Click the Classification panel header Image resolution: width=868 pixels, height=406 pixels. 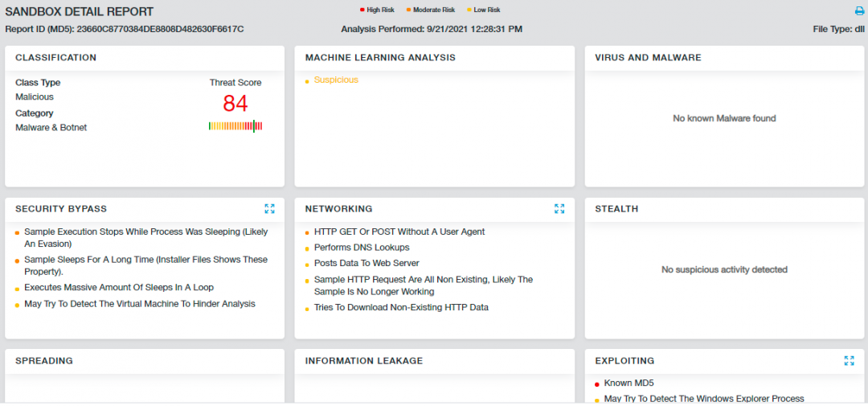tap(56, 58)
